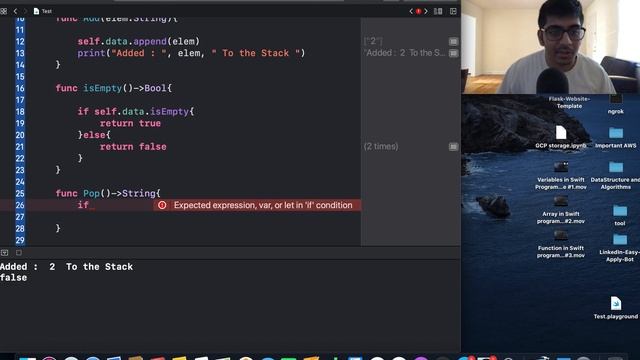Select the 'tool' folder on desktop

coord(620,216)
